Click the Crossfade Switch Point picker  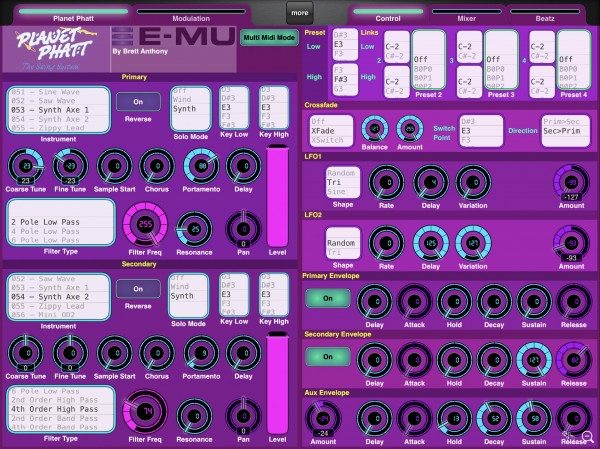pos(481,131)
